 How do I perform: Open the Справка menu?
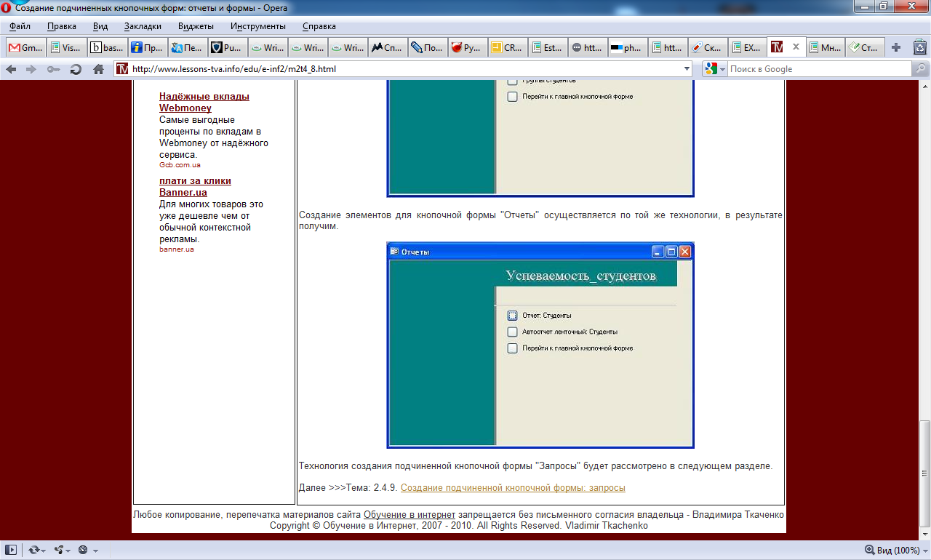pos(319,26)
